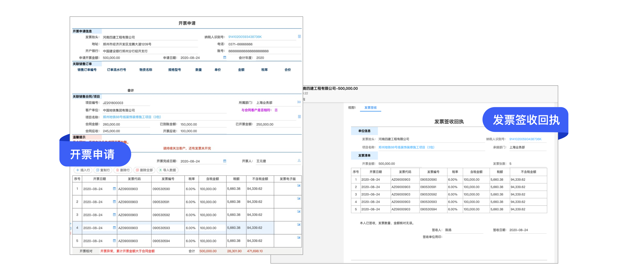Click 会计年度 field 2020

click(x=278, y=58)
